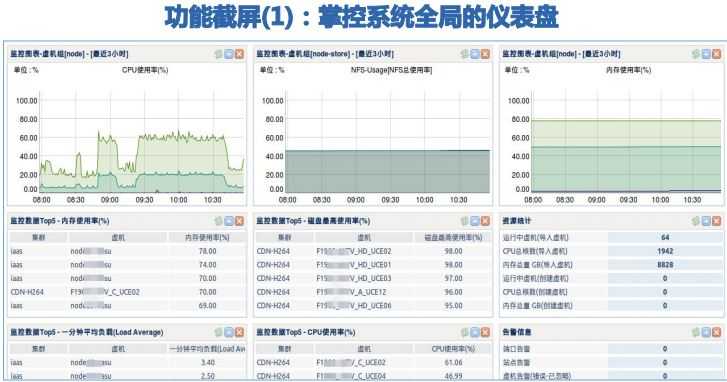Click disk usage value 95.00
This screenshot has height=382, width=727.
click(453, 306)
